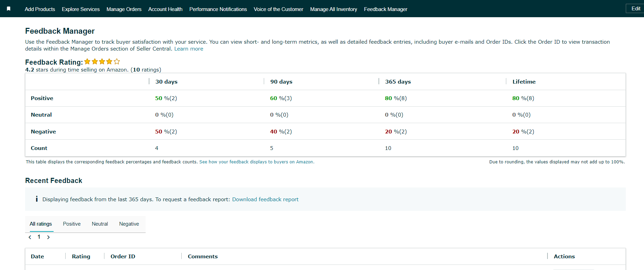Click the 30 days column header

point(167,82)
